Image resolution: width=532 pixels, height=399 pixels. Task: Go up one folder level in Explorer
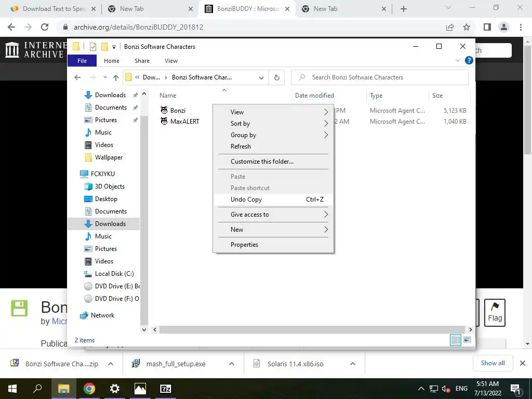[x=116, y=78]
